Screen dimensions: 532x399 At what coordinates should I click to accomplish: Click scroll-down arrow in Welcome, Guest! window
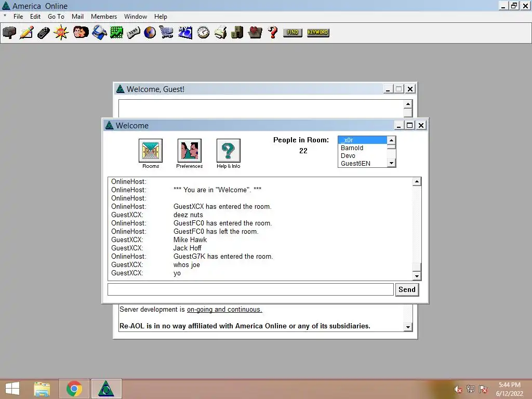[x=408, y=327]
